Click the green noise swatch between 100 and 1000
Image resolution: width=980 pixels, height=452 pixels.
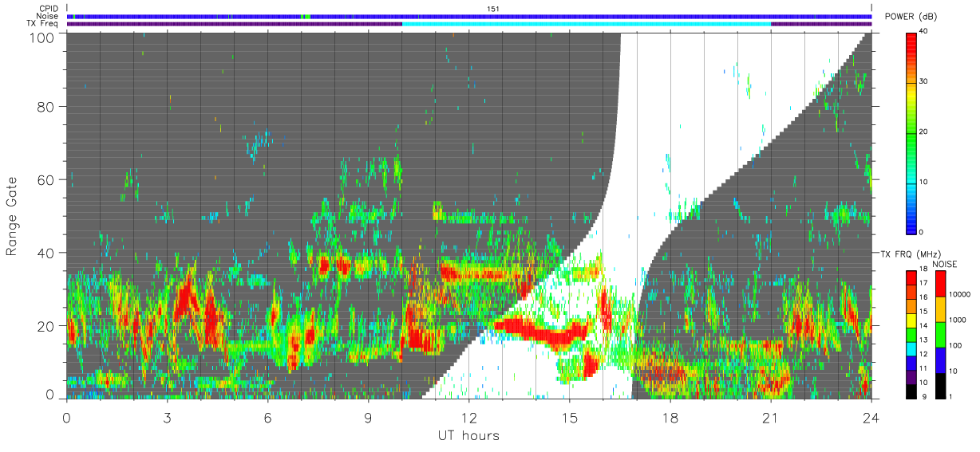[x=941, y=334]
